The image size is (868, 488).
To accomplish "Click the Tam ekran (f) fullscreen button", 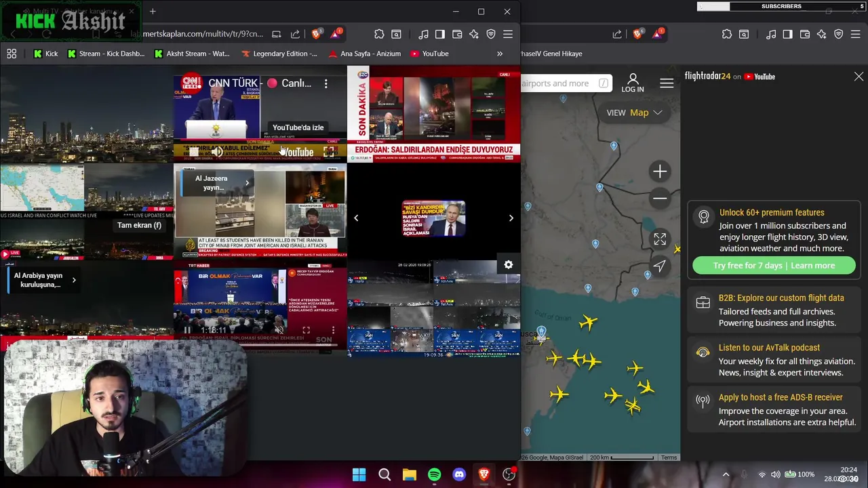I will (139, 225).
